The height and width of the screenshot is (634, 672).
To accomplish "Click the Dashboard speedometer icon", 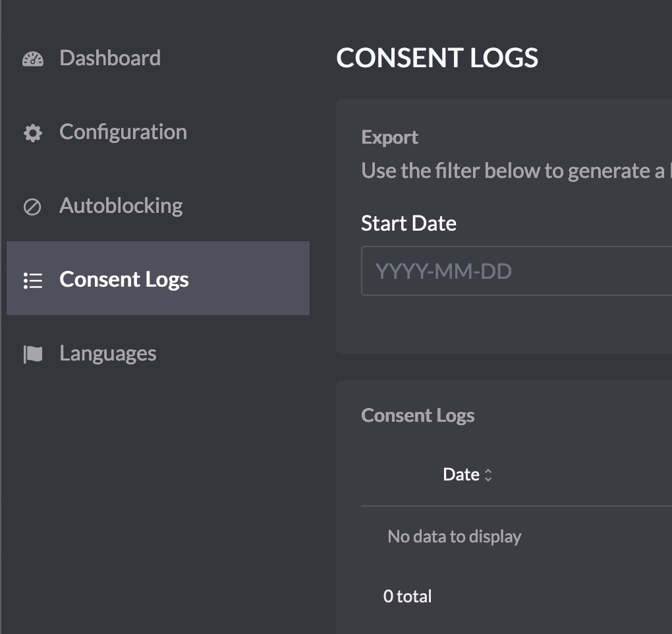I will click(x=32, y=59).
